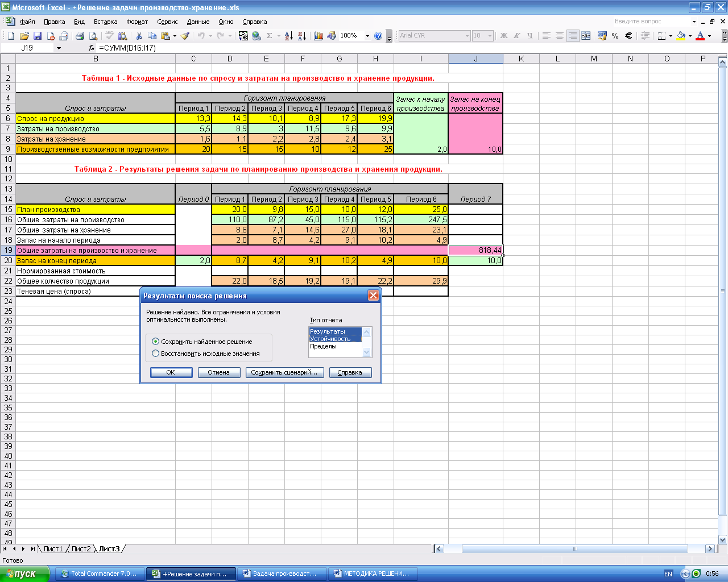Open Excel Help question mark icon
The width and height of the screenshot is (728, 582).
pos(378,36)
